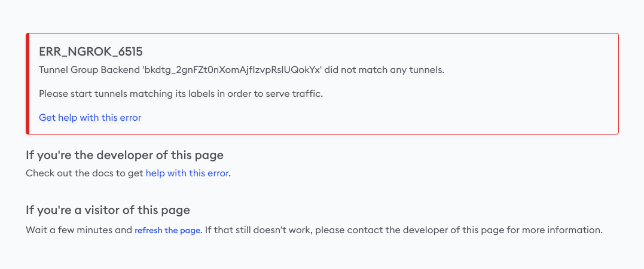Screen dimensions: 644x269
Task: Click "If you're a visitor of this page" heading
Action: pyautogui.click(x=108, y=210)
